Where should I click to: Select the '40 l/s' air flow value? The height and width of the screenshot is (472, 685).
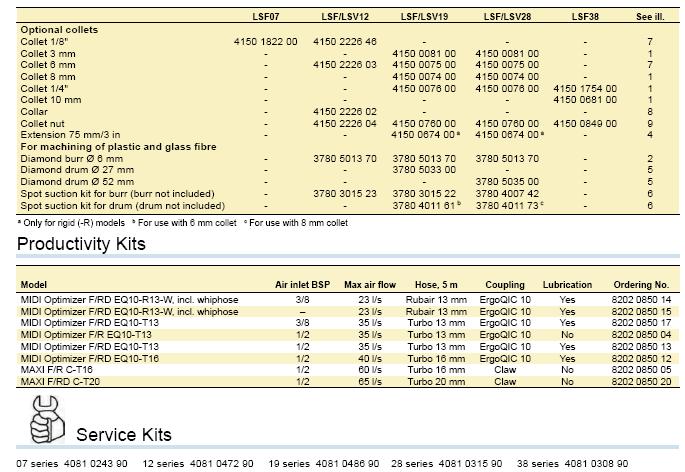pos(370,358)
